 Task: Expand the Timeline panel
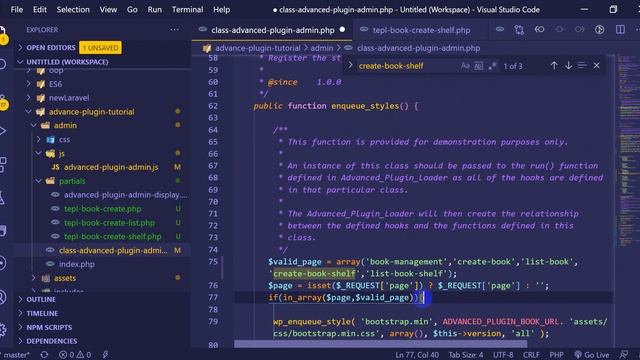tap(42, 313)
